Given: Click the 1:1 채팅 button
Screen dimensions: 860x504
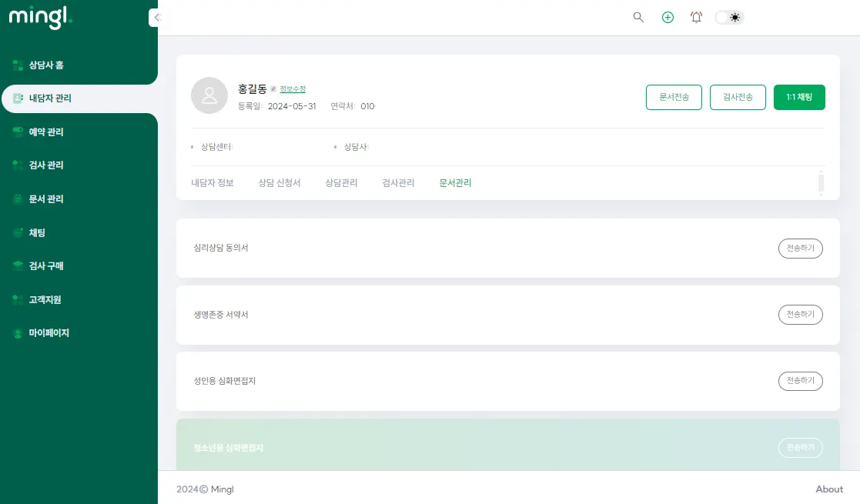Looking at the screenshot, I should click(x=799, y=98).
